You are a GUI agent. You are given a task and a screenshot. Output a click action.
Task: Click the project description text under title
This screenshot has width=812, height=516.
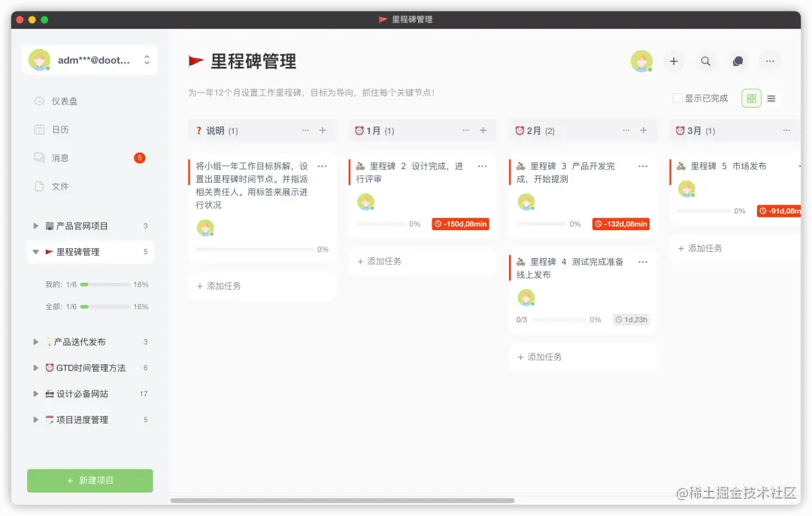311,93
